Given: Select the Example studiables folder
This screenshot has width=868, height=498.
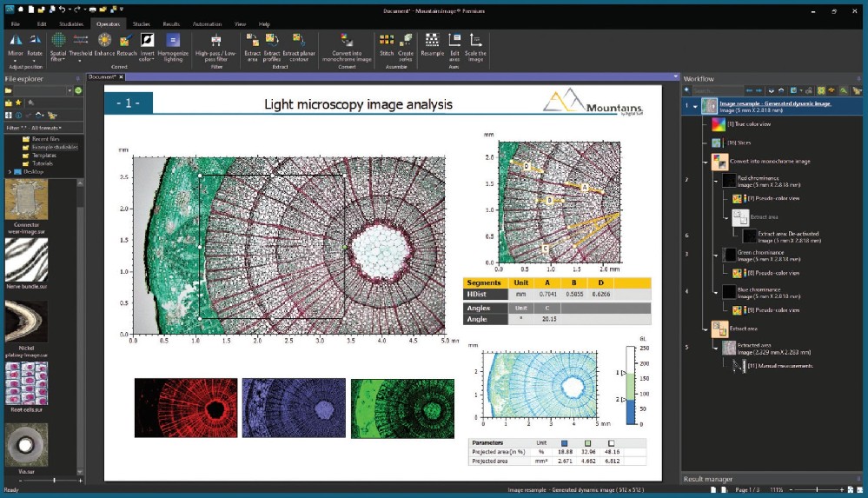Looking at the screenshot, I should coord(54,147).
